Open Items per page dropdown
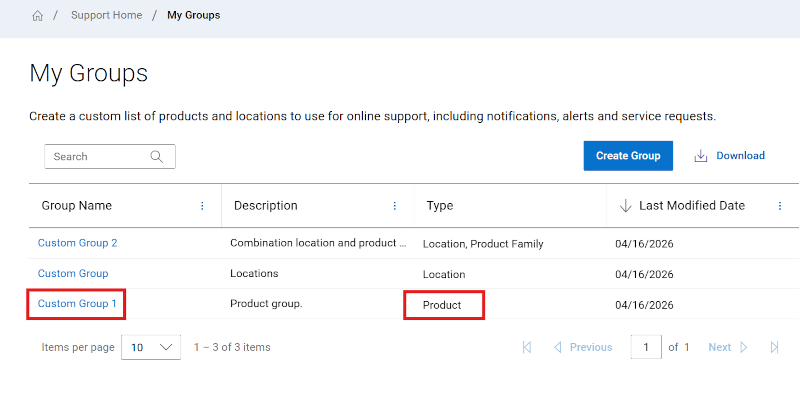This screenshot has width=800, height=396. click(x=151, y=348)
